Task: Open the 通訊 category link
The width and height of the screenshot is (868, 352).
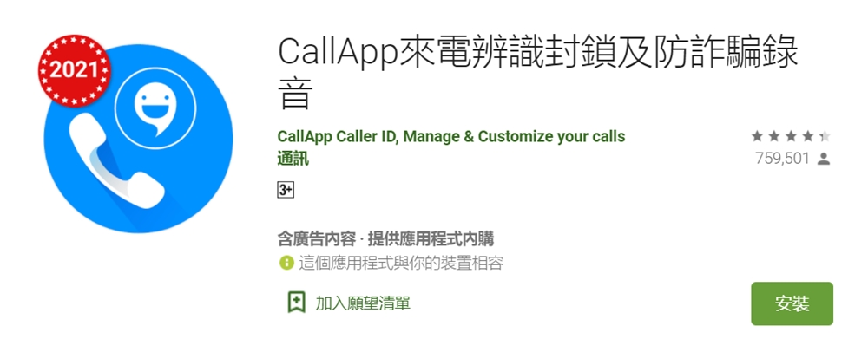Action: (x=293, y=160)
